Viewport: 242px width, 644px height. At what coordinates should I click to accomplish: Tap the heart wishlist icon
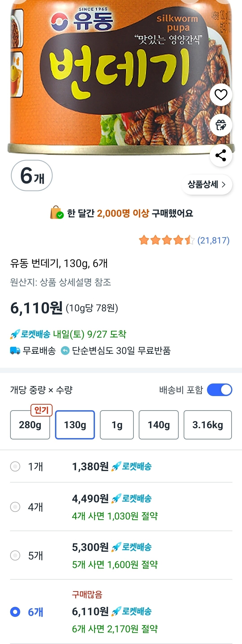coord(221,95)
